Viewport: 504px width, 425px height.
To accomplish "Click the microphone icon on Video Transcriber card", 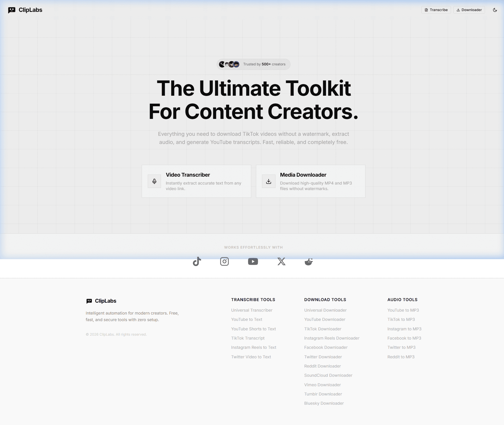I will (154, 181).
